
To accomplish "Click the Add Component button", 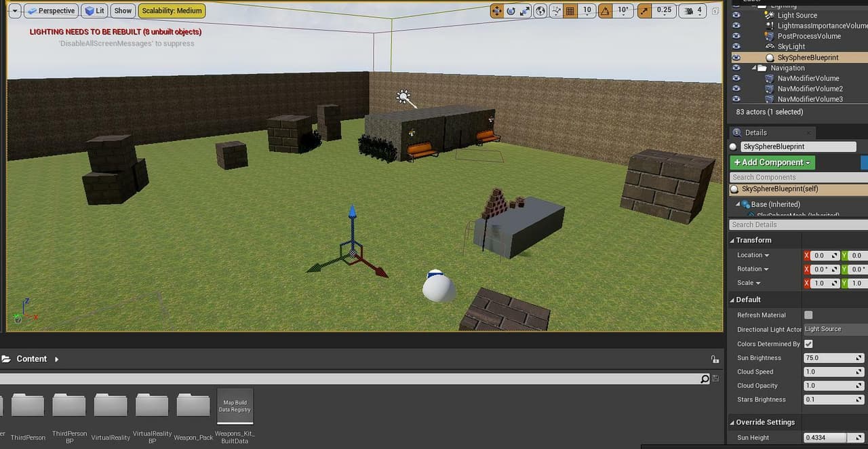I will [x=772, y=163].
